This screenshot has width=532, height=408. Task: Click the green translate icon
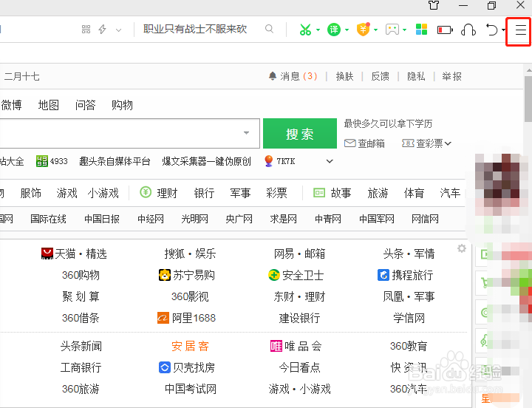click(334, 30)
